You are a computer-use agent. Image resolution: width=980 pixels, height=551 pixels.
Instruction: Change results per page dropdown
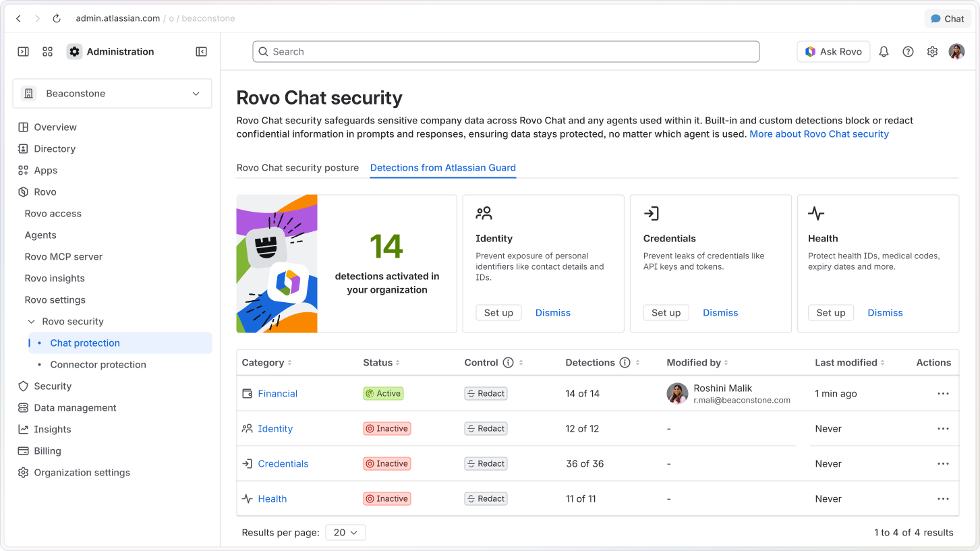pos(345,533)
